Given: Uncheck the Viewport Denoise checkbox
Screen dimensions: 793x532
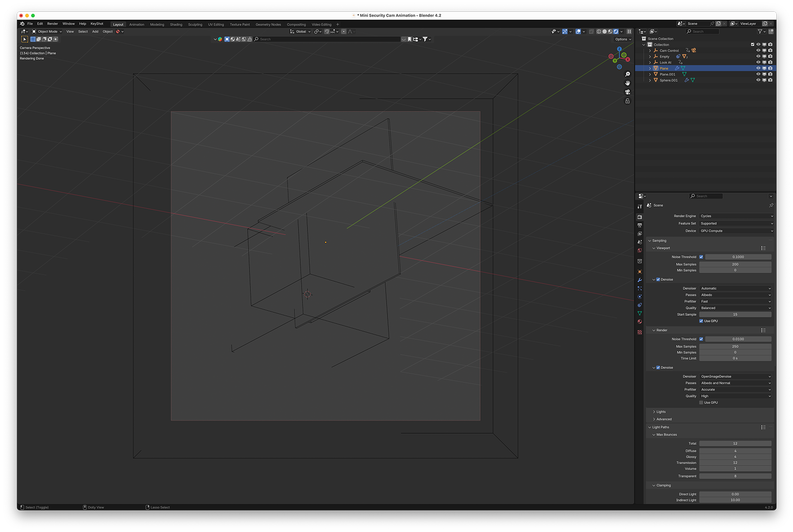Looking at the screenshot, I should click(x=658, y=279).
